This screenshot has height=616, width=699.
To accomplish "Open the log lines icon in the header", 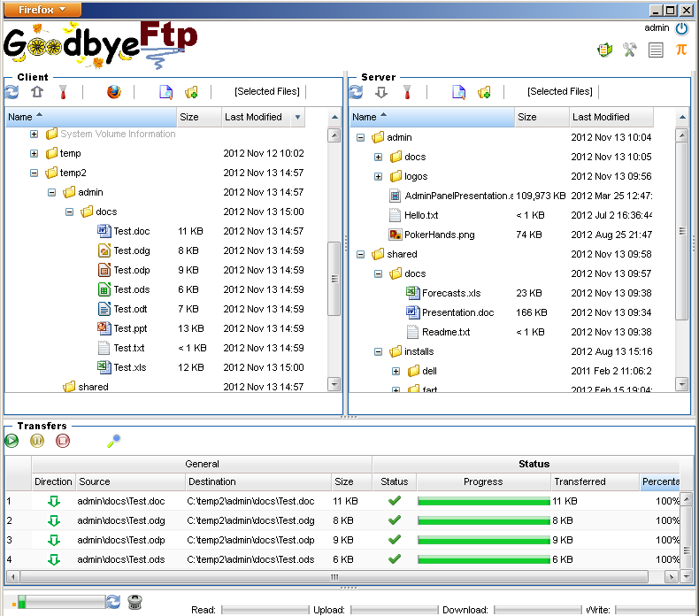I will pyautogui.click(x=656, y=50).
